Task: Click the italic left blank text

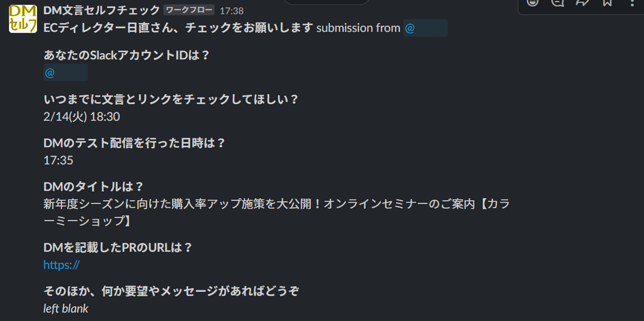Action: pyautogui.click(x=66, y=309)
